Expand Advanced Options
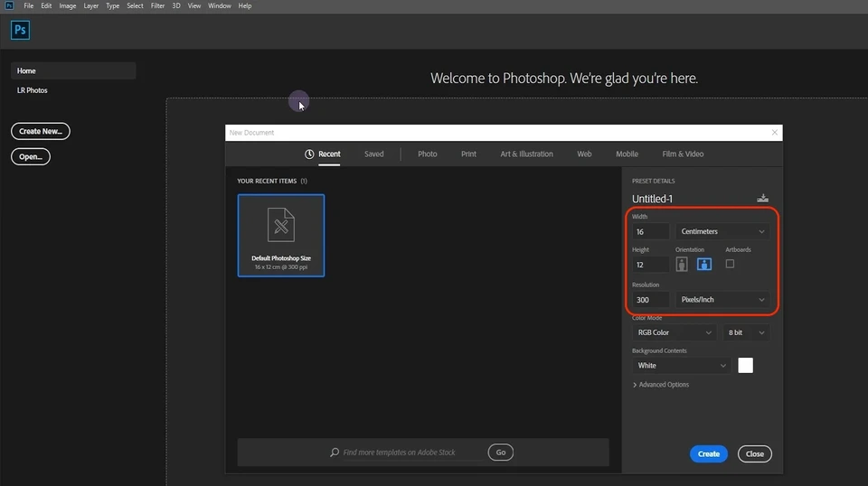The height and width of the screenshot is (486, 868). pos(660,385)
